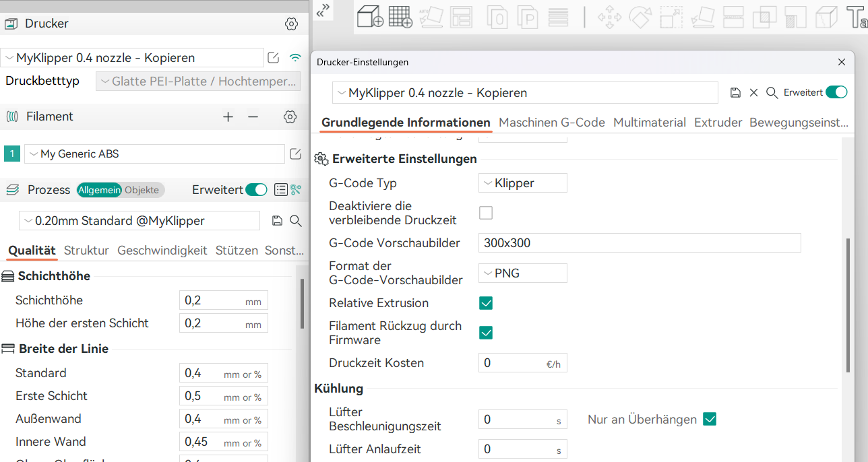Click Druckzeit Kosten value field
This screenshot has height=462, width=868.
(x=523, y=363)
